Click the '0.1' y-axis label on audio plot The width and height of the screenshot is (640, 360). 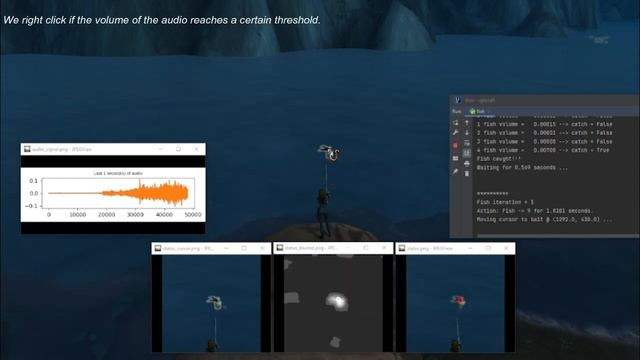click(33, 181)
